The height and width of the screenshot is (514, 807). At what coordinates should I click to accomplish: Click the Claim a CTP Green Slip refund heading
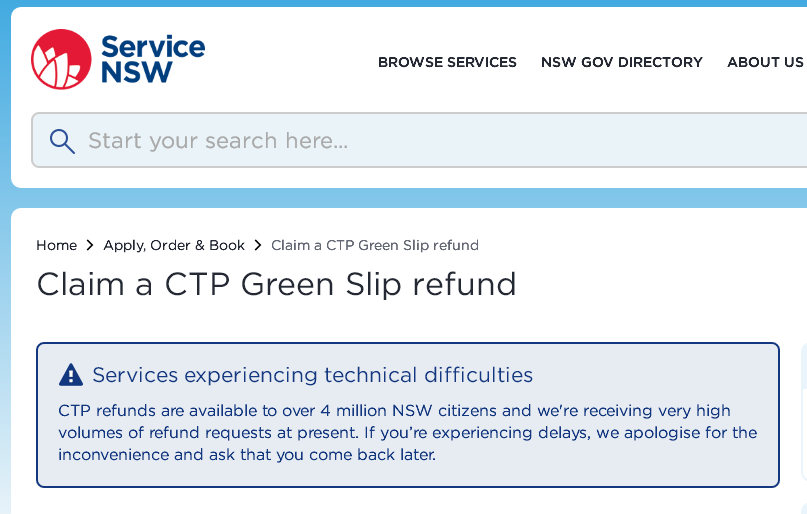pos(276,285)
